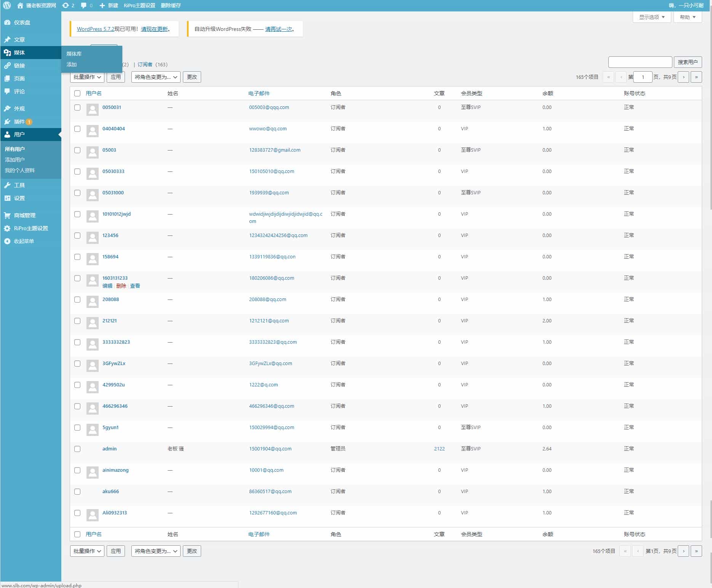Tick the checkbox for user 0050031
Viewport: 712px width, 588px height.
[x=77, y=107]
